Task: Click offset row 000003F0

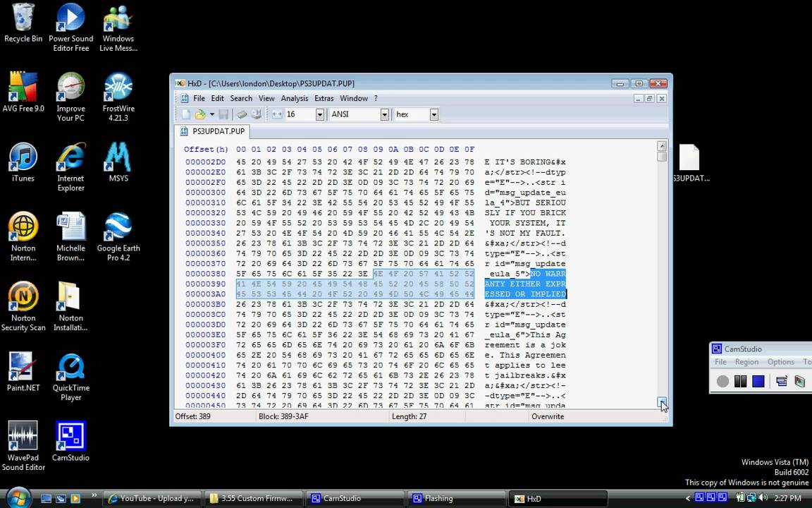Action: click(206, 345)
